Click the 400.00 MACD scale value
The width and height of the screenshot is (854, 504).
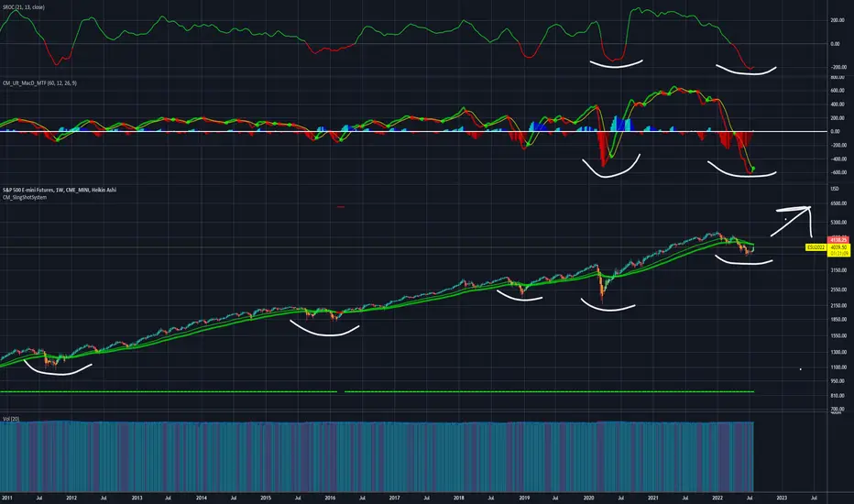pyautogui.click(x=838, y=104)
